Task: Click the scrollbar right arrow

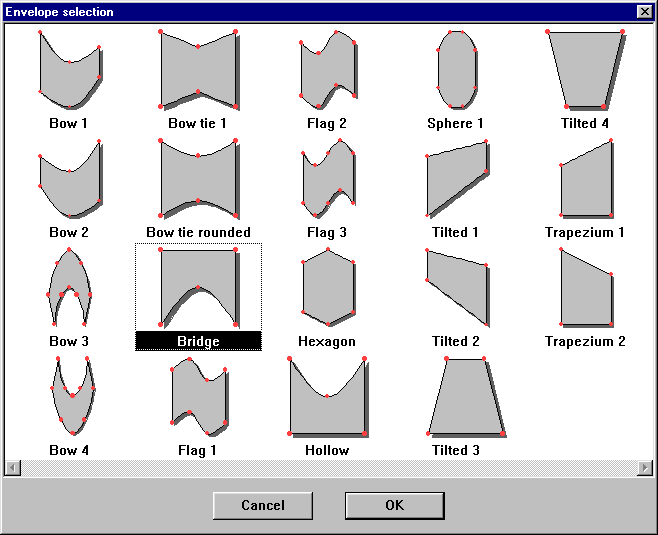Action: click(645, 468)
